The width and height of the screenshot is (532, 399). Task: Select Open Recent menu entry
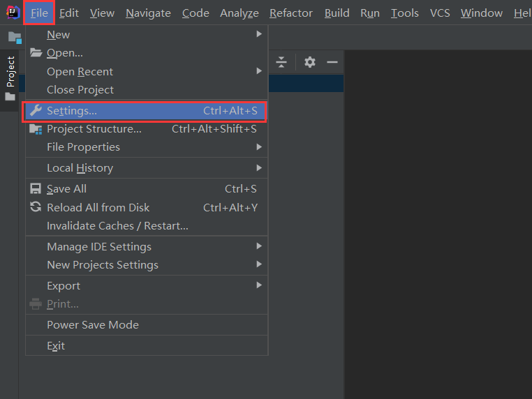(147, 72)
